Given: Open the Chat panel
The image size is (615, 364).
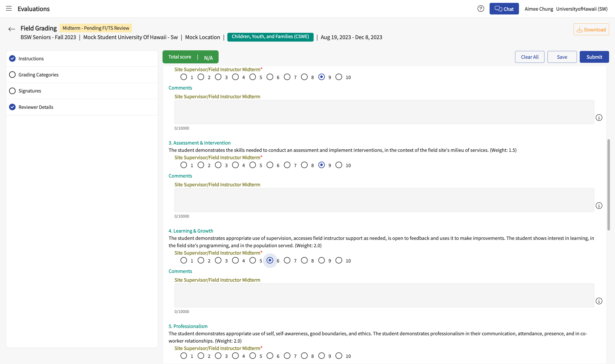Looking at the screenshot, I should pyautogui.click(x=504, y=9).
